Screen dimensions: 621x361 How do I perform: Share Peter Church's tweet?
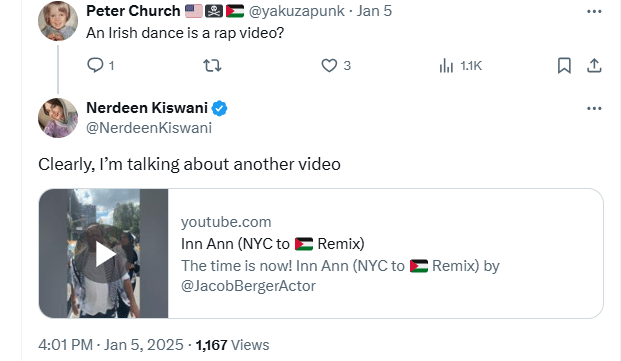tap(594, 65)
